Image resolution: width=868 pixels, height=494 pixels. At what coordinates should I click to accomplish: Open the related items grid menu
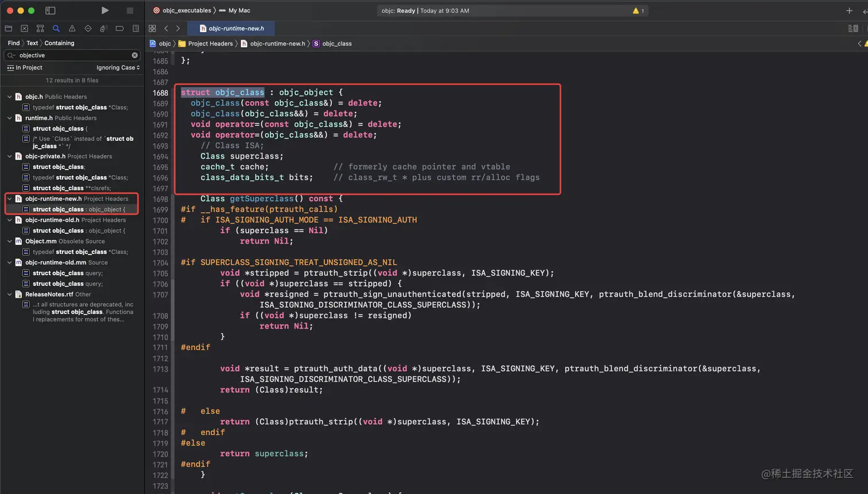pos(152,28)
